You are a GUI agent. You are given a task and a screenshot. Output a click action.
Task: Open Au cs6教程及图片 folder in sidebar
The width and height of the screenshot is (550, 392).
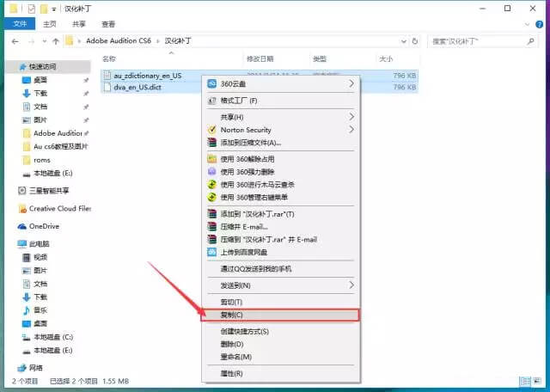coord(61,146)
